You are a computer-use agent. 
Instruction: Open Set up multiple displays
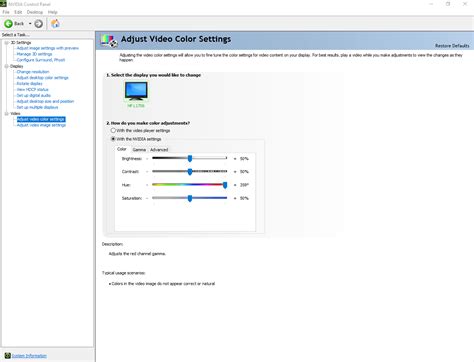pyautogui.click(x=37, y=107)
